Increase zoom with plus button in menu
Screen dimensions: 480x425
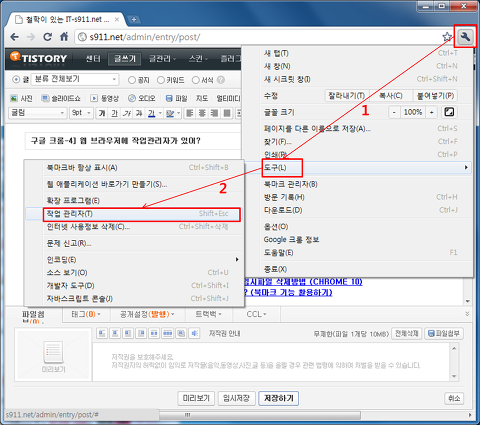(x=432, y=112)
